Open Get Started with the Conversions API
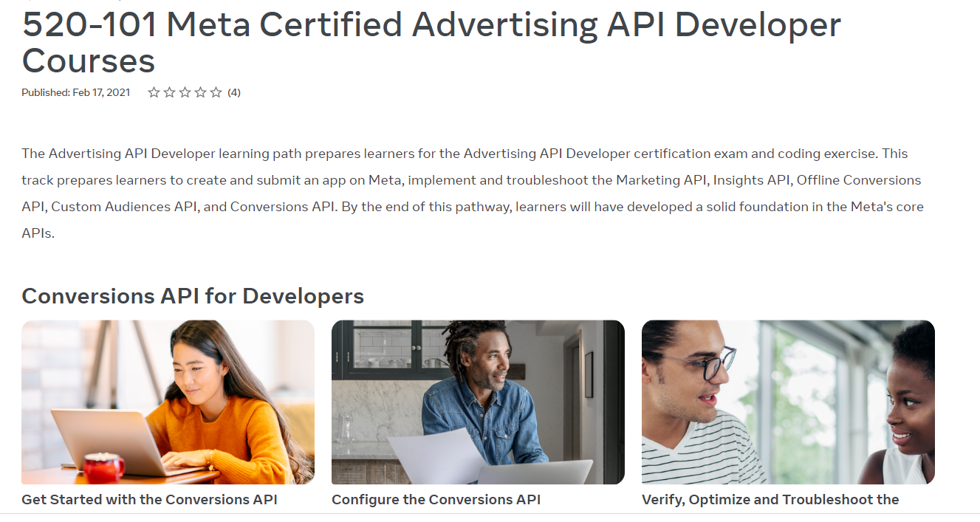 149,500
